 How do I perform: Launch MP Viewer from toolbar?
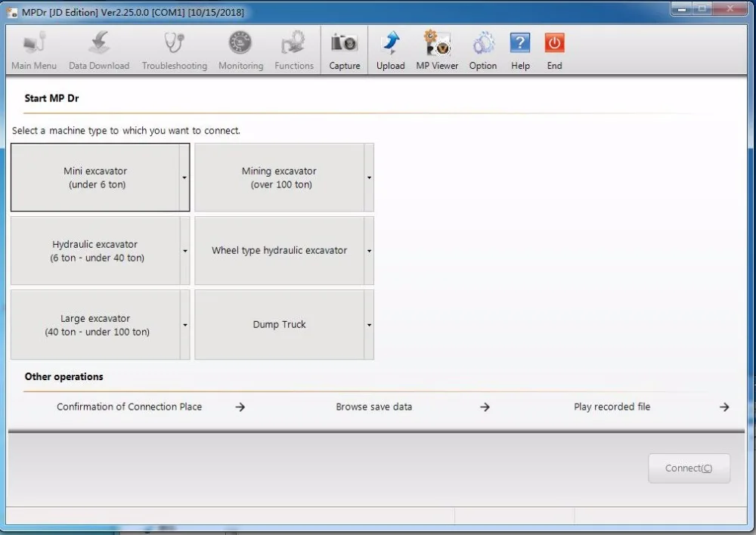tap(437, 50)
